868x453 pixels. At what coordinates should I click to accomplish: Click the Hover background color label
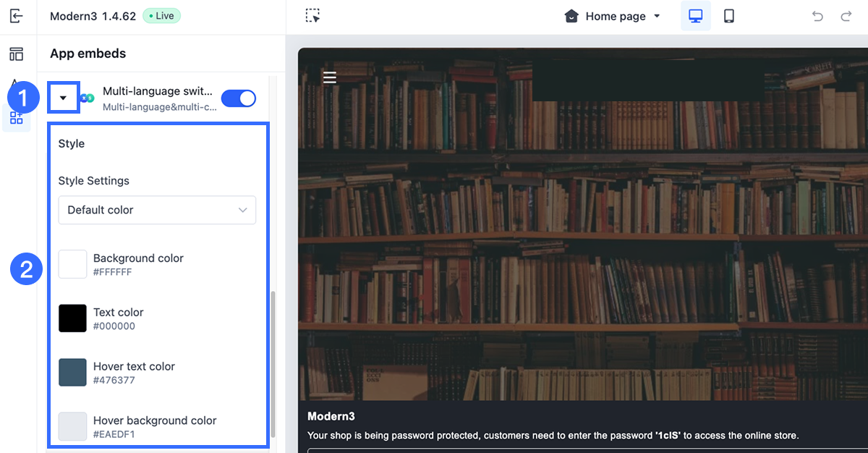tap(155, 420)
